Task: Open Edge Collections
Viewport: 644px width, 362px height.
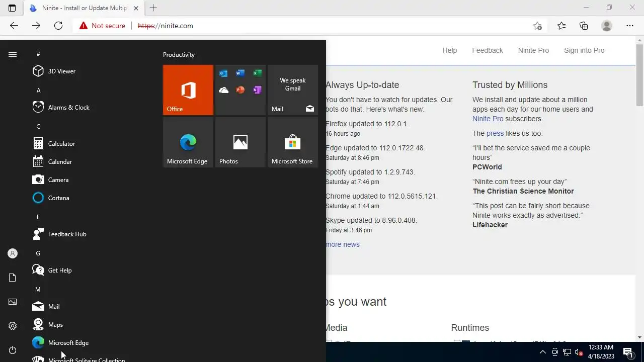Action: pyautogui.click(x=584, y=26)
